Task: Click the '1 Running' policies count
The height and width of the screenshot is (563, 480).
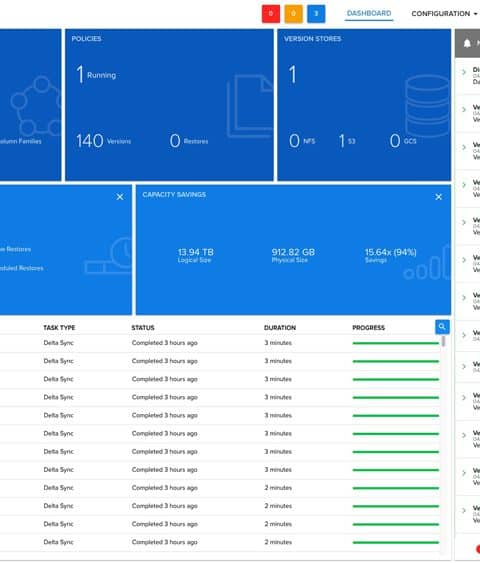Action: pyautogui.click(x=96, y=75)
